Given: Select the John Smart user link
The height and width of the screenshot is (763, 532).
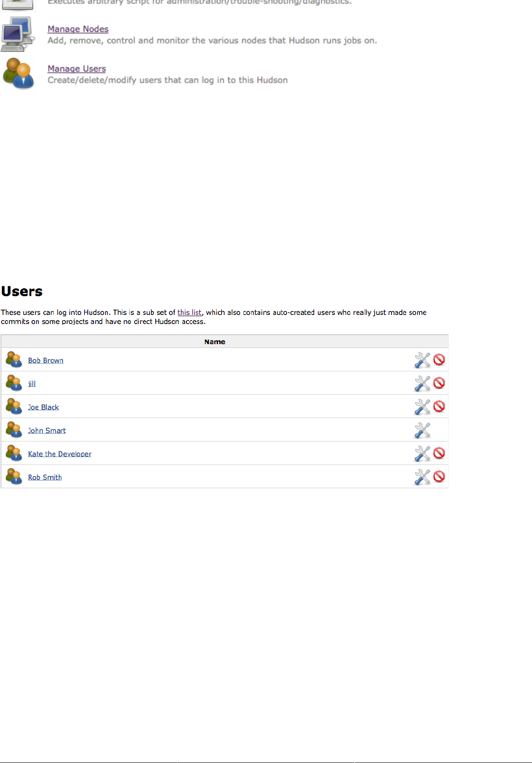Looking at the screenshot, I should coord(47,431).
